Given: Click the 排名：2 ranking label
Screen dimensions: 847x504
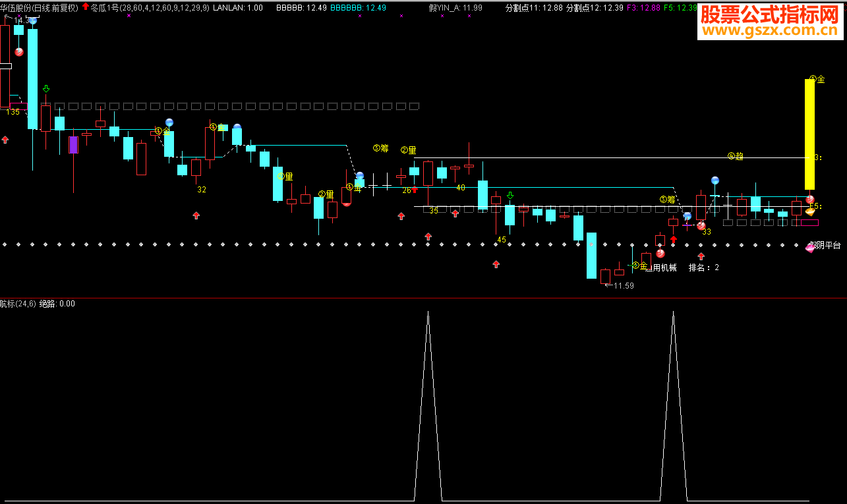Looking at the screenshot, I should point(704,267).
